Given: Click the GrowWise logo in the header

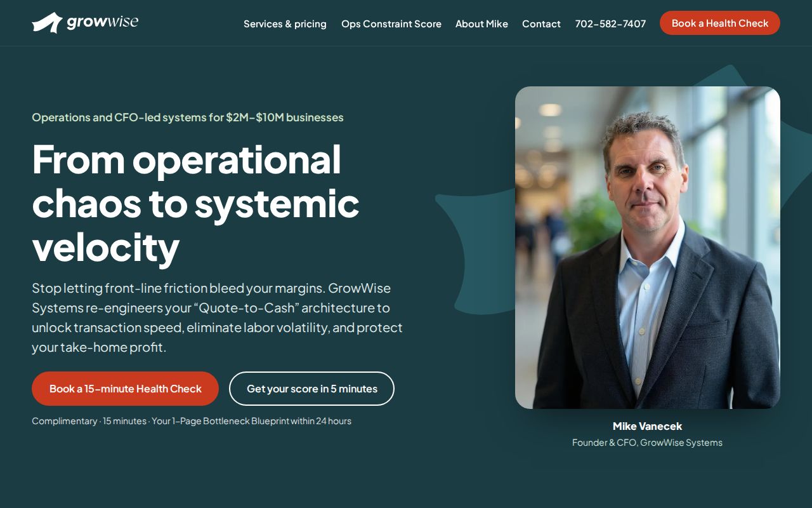Looking at the screenshot, I should point(85,23).
